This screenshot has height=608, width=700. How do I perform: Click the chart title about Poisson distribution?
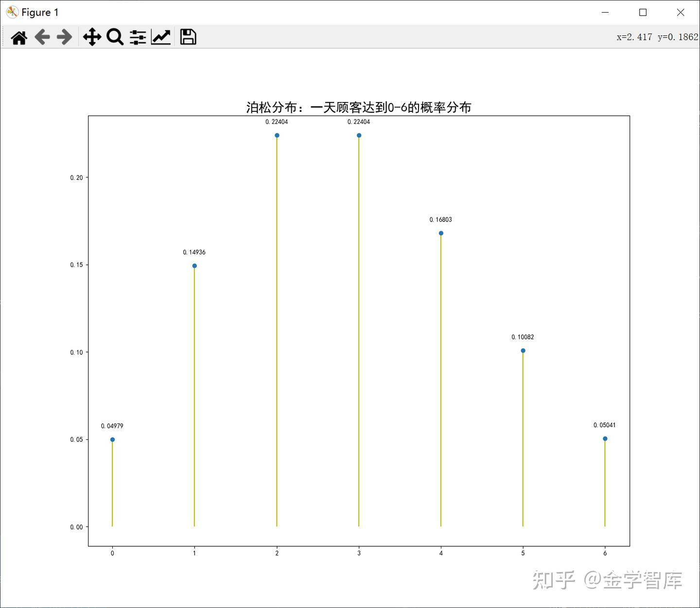[x=360, y=106]
